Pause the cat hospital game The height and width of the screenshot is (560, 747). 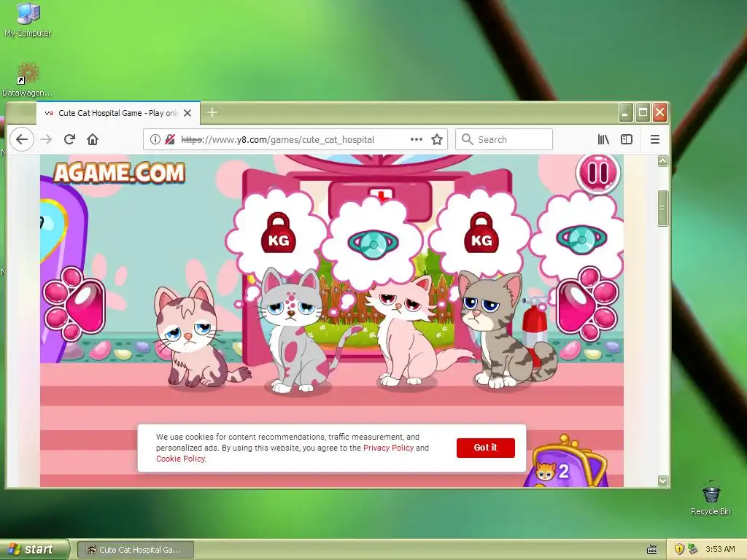point(598,173)
